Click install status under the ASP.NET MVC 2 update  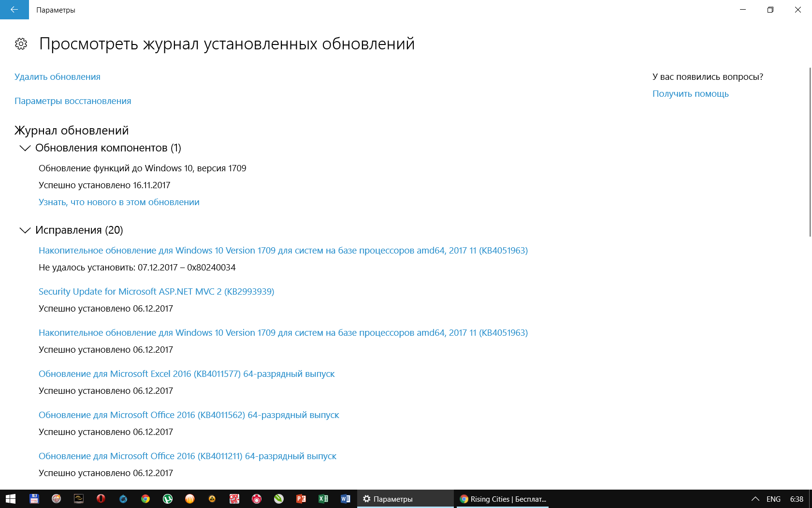[x=106, y=309]
